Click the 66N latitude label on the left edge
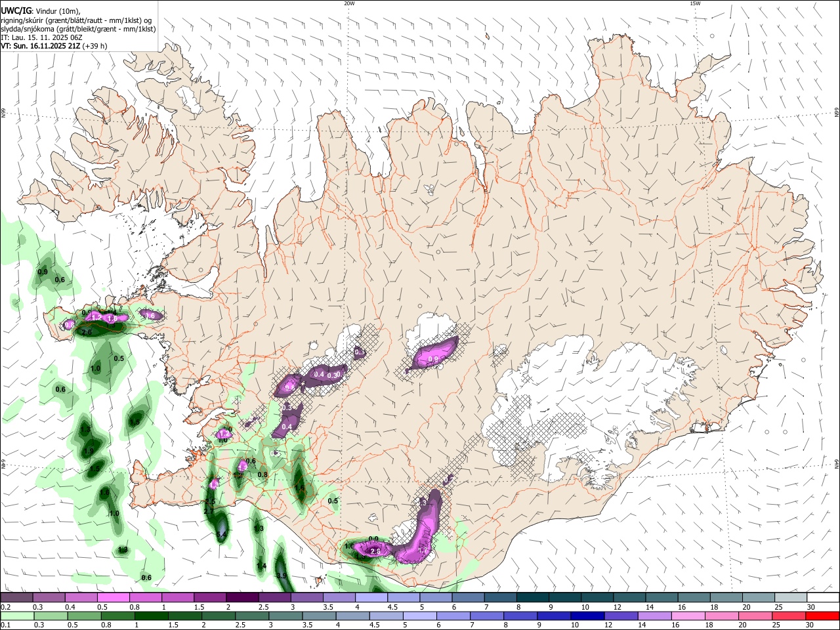840x630 pixels. tap(3, 113)
